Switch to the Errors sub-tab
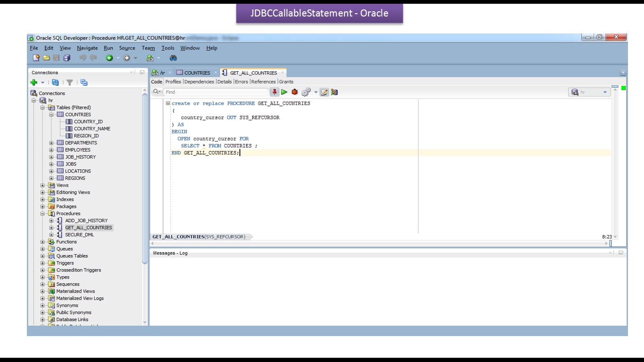 tap(241, 82)
